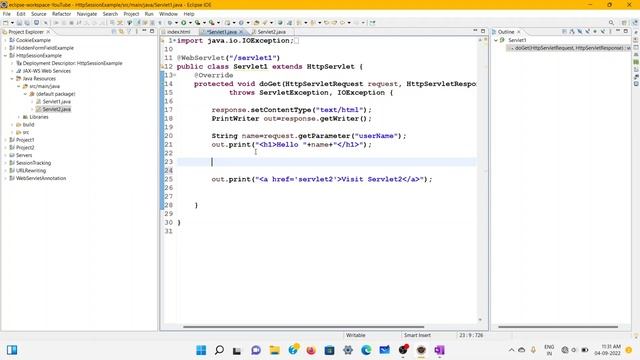This screenshot has height=360, width=640.
Task: Open the Source menu
Action: (39, 14)
